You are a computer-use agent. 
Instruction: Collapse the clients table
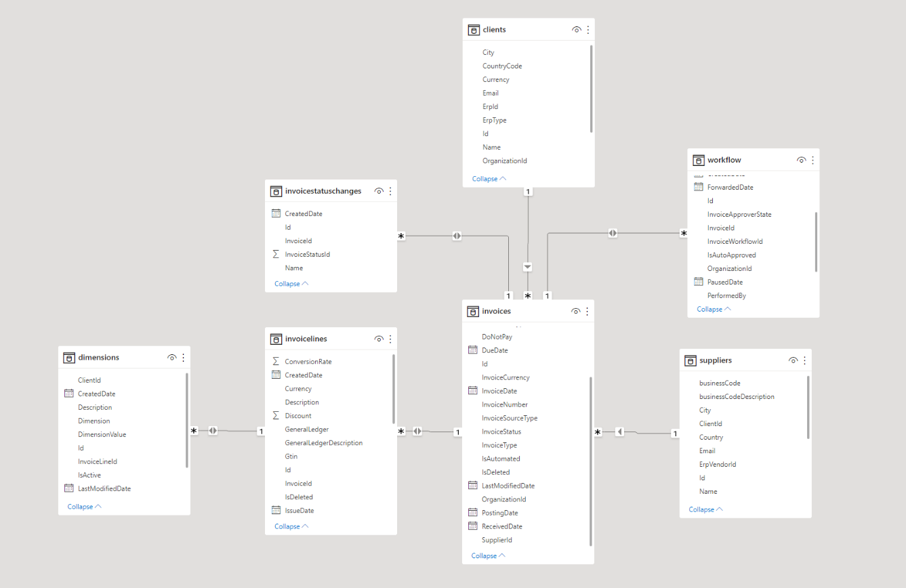click(x=489, y=179)
